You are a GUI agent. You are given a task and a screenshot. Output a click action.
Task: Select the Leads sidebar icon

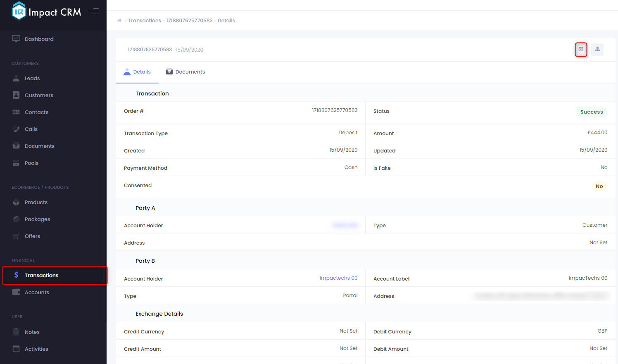coord(16,78)
